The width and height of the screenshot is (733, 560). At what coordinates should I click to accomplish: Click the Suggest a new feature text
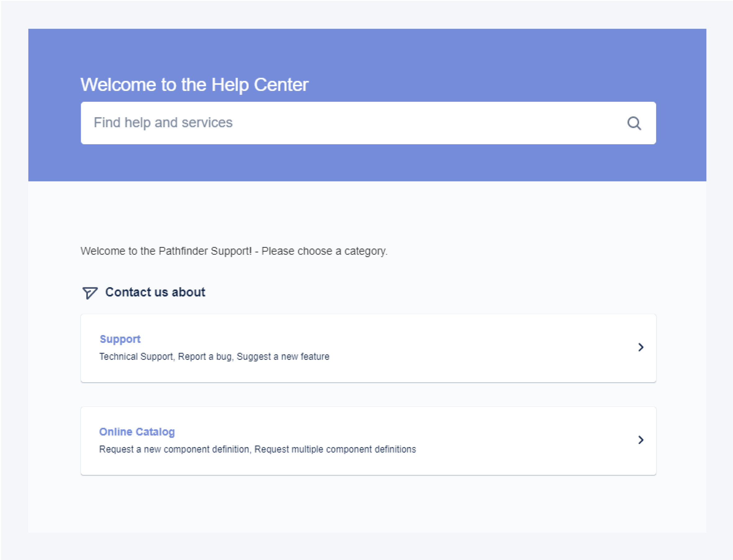(283, 357)
